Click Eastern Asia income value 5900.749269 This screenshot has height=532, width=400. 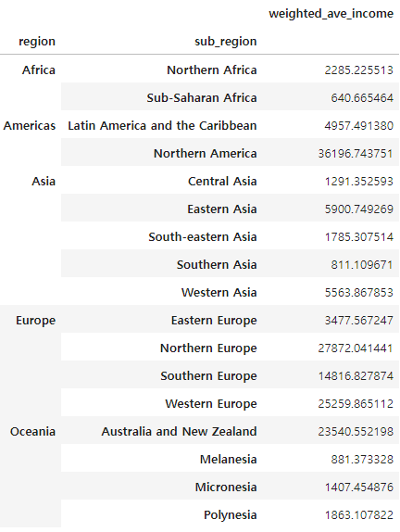[359, 209]
